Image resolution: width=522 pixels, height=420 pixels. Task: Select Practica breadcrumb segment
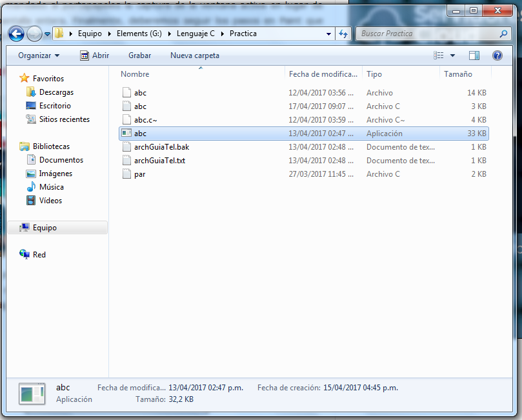[243, 34]
